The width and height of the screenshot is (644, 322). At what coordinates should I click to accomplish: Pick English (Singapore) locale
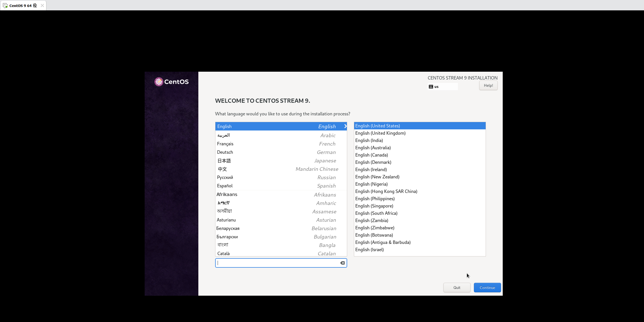(374, 206)
